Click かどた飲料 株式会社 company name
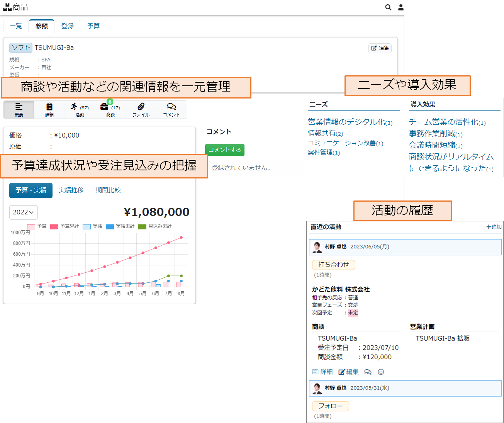This screenshot has width=504, height=423. pyautogui.click(x=341, y=289)
